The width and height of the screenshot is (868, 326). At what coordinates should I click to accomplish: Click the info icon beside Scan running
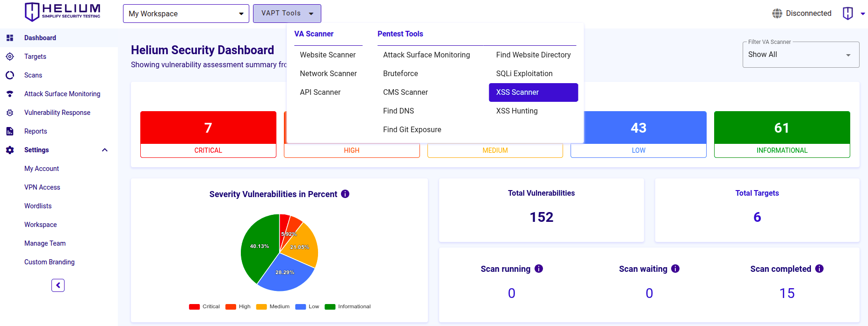pos(539,269)
